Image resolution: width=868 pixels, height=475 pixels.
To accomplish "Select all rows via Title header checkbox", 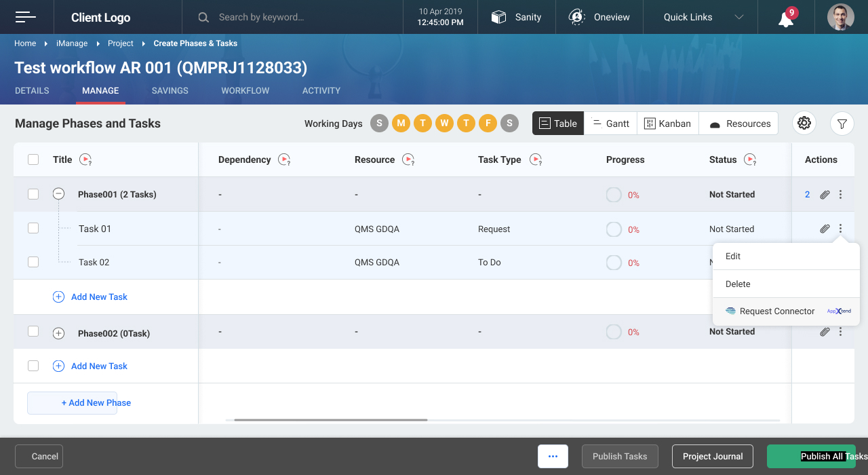I will click(33, 159).
